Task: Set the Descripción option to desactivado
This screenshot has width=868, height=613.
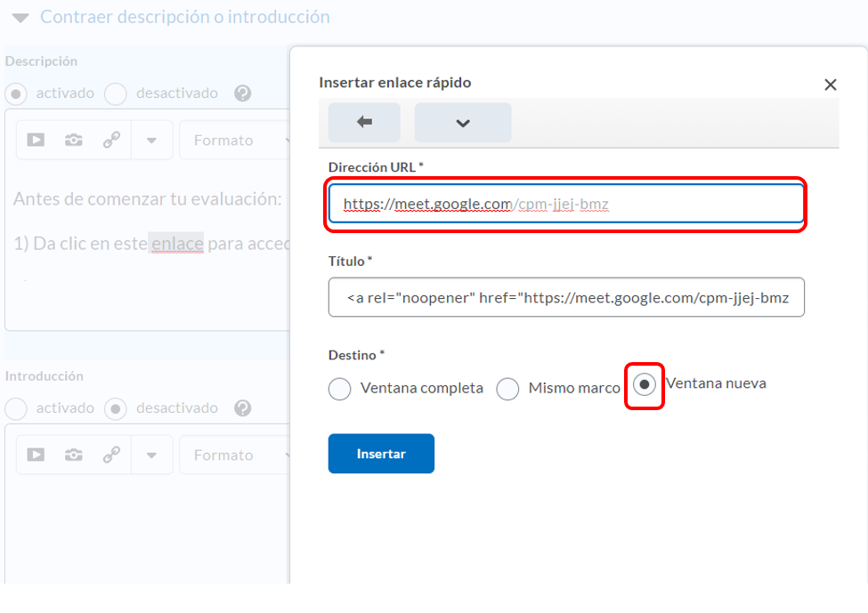Action: [116, 93]
